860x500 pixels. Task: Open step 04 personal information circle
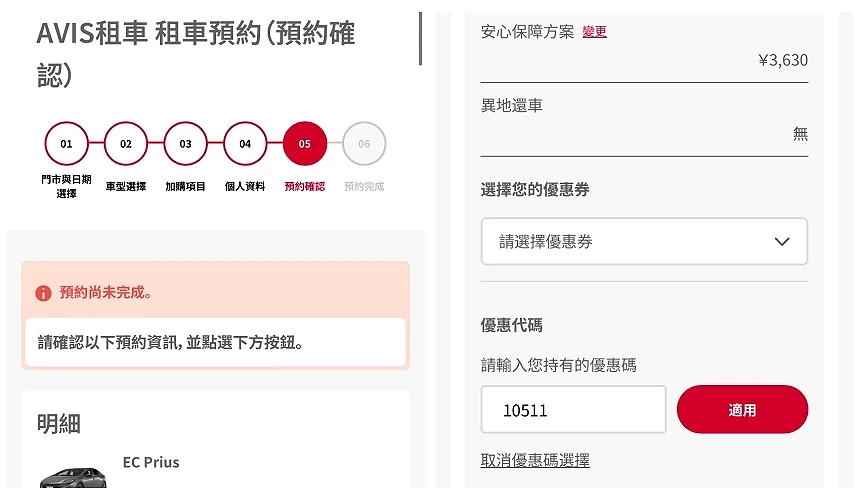(x=245, y=144)
